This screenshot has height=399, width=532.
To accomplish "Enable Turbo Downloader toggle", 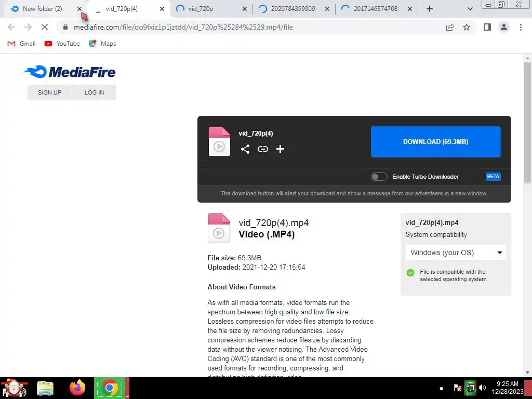I will [379, 177].
